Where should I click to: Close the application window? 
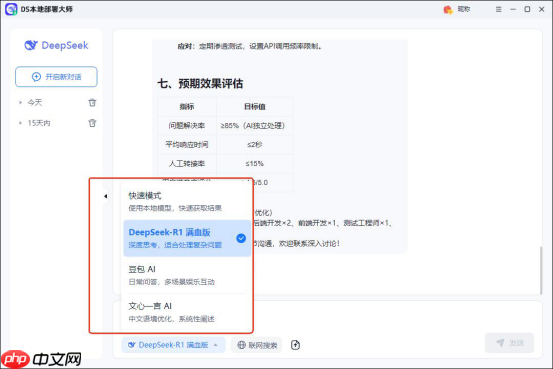click(542, 10)
